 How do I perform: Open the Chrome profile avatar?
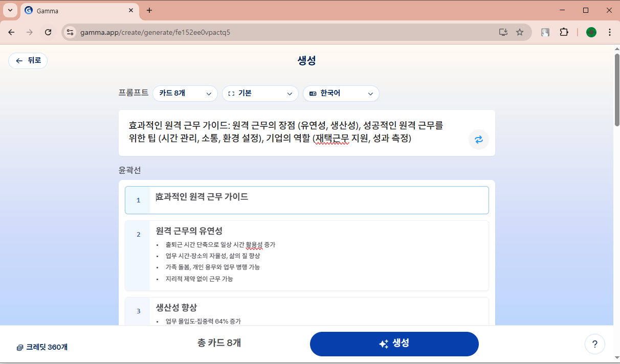[x=591, y=32]
